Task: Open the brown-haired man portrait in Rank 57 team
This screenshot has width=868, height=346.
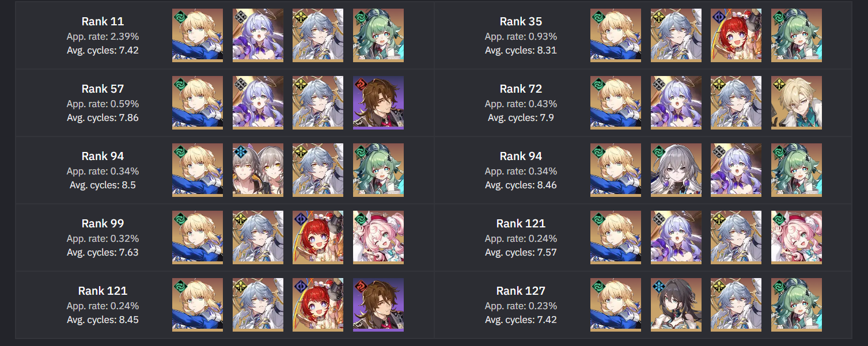Action: (378, 102)
